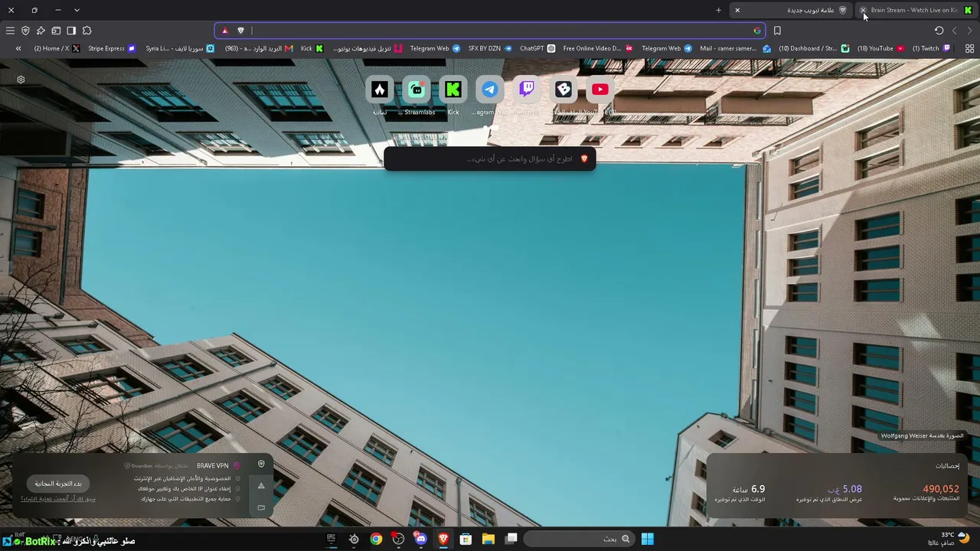The height and width of the screenshot is (551, 980).
Task: Select the 'علامة تبويب جديدة' tab
Action: coord(792,10)
